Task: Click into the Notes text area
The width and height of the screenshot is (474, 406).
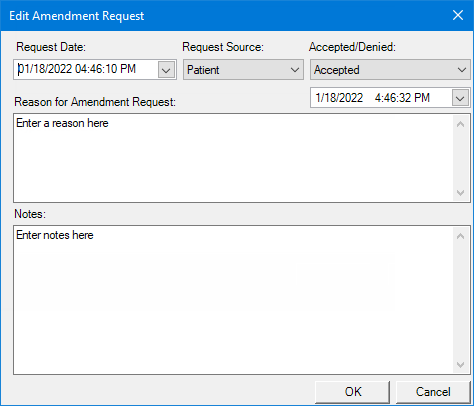Action: click(x=233, y=300)
